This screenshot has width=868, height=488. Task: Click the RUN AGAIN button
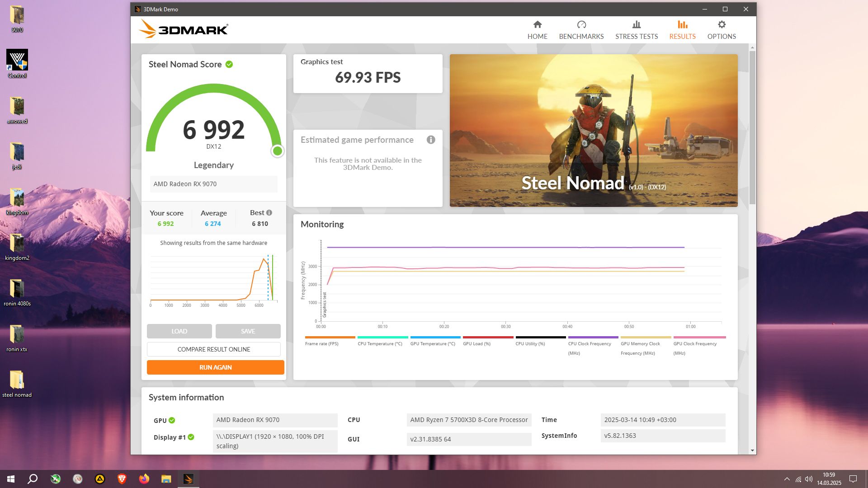click(x=215, y=367)
